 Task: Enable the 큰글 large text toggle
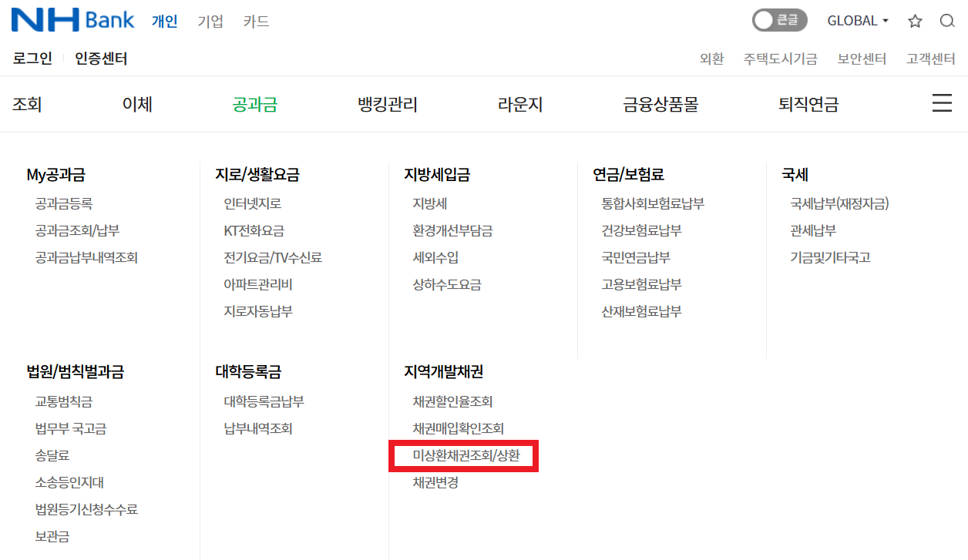point(778,21)
